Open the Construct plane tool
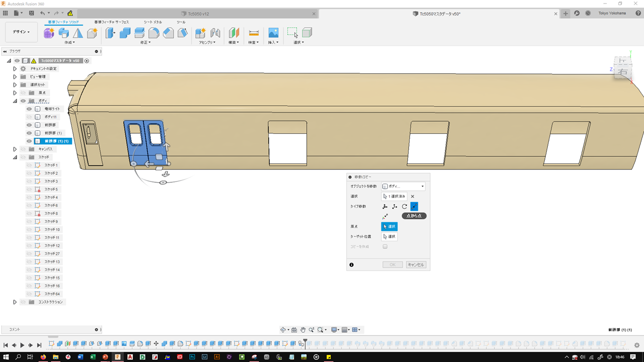This screenshot has height=362, width=644. [234, 33]
